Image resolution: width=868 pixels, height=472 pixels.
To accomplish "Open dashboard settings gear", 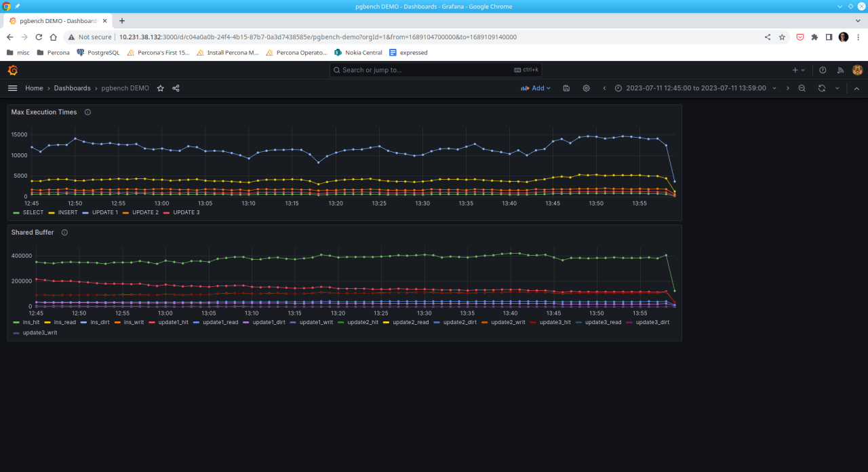I will (586, 88).
